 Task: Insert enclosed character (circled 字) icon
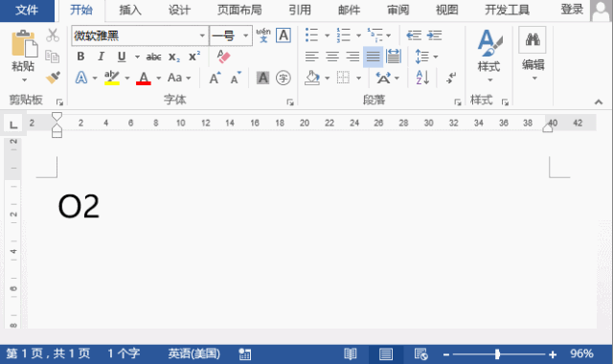(x=284, y=78)
